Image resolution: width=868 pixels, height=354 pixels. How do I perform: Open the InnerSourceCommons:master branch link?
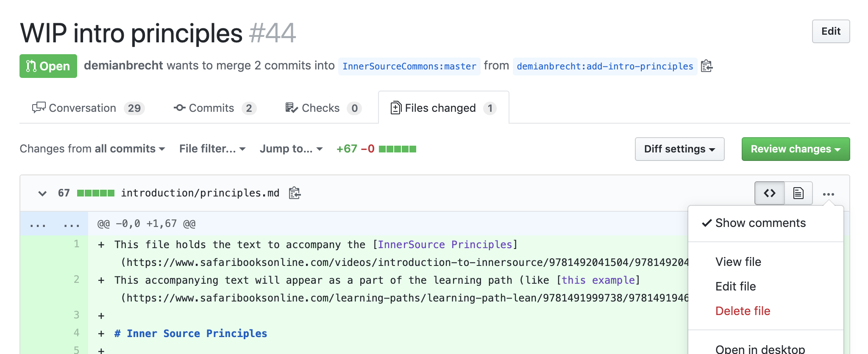click(409, 66)
